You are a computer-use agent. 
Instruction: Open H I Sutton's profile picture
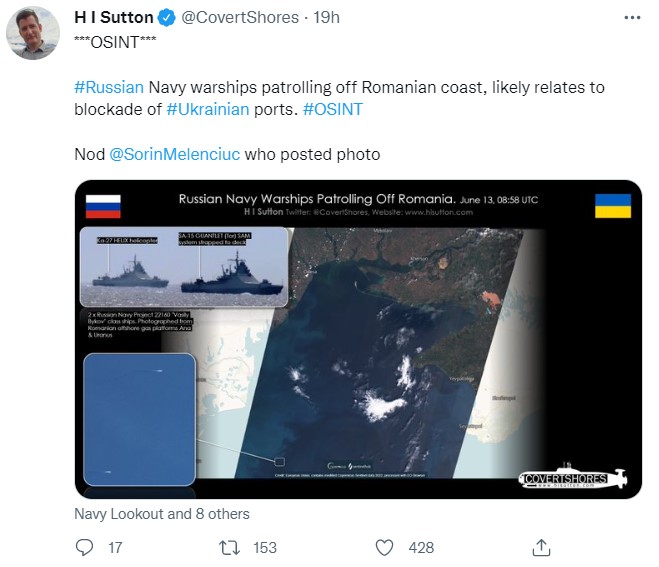click(x=33, y=32)
